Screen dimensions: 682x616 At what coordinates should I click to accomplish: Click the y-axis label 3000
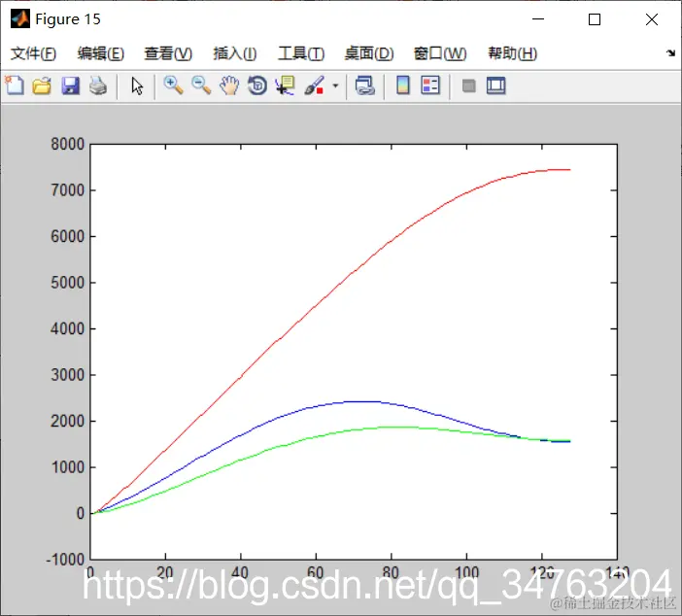pyautogui.click(x=67, y=375)
